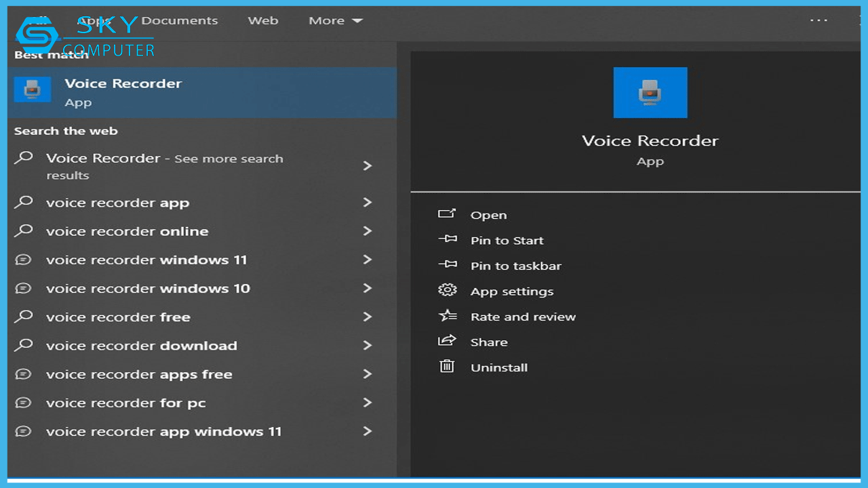Click the Uninstall trash can icon
Screen dimensions: 868x488
pos(447,367)
